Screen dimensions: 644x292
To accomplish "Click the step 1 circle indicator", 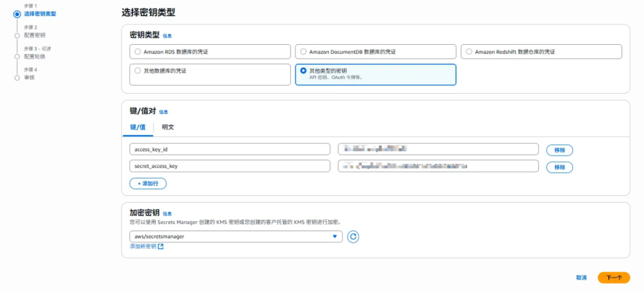I will 17,14.
